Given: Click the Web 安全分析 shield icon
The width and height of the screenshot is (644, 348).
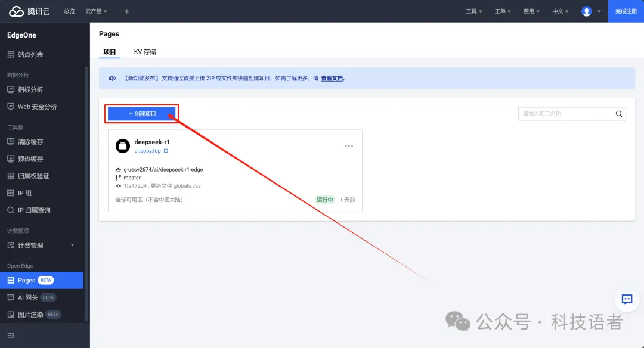Looking at the screenshot, I should (x=11, y=107).
